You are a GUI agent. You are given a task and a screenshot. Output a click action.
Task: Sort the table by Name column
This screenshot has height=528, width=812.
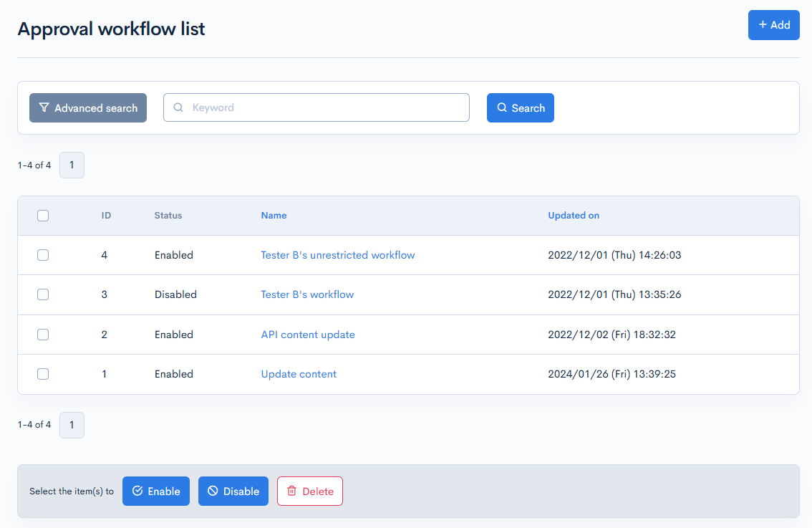274,216
